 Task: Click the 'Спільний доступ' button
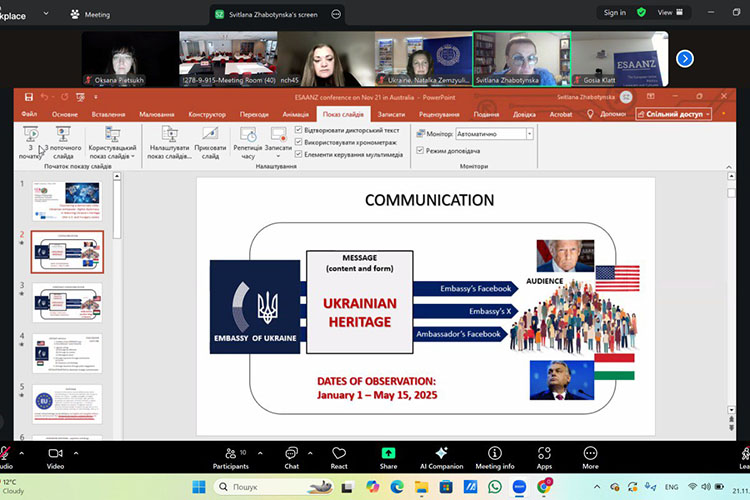(x=679, y=114)
